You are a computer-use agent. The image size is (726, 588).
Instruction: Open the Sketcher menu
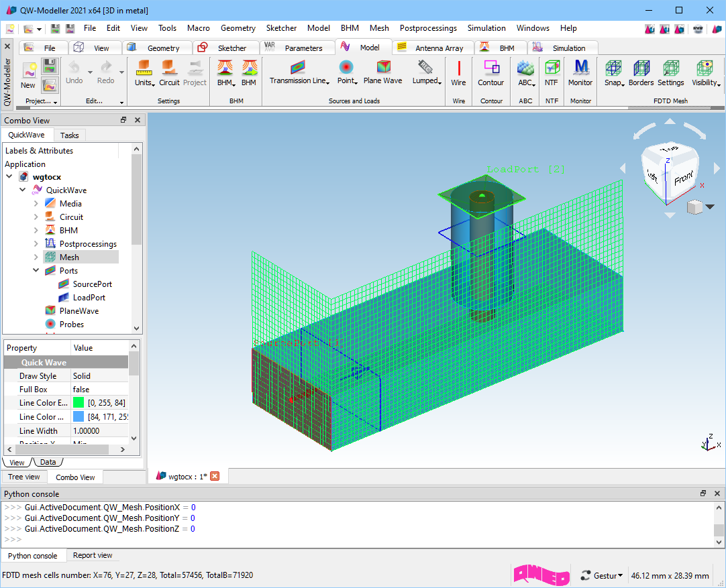(281, 28)
